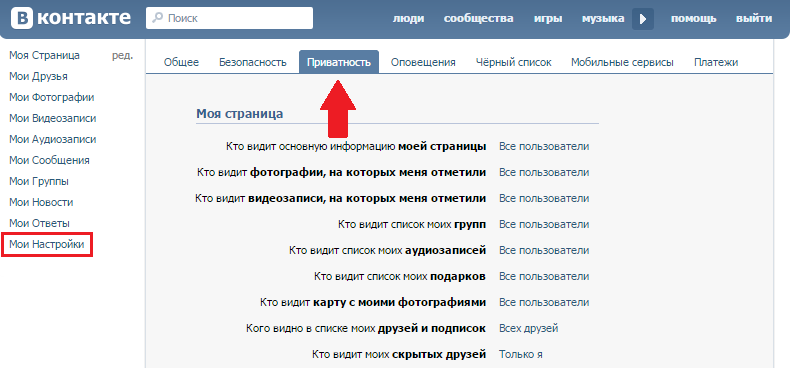Click the music play button in header
Screen dimensions: 791x368
[643, 19]
